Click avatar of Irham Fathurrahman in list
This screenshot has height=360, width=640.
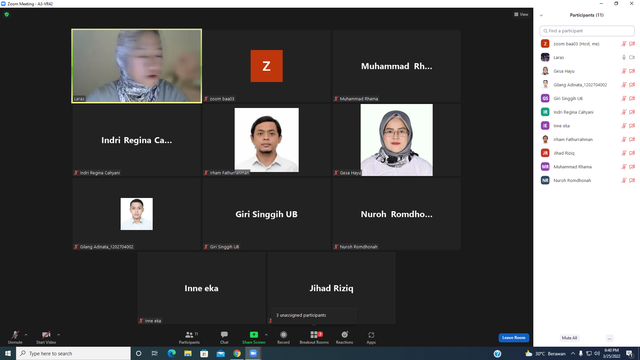[x=545, y=139]
